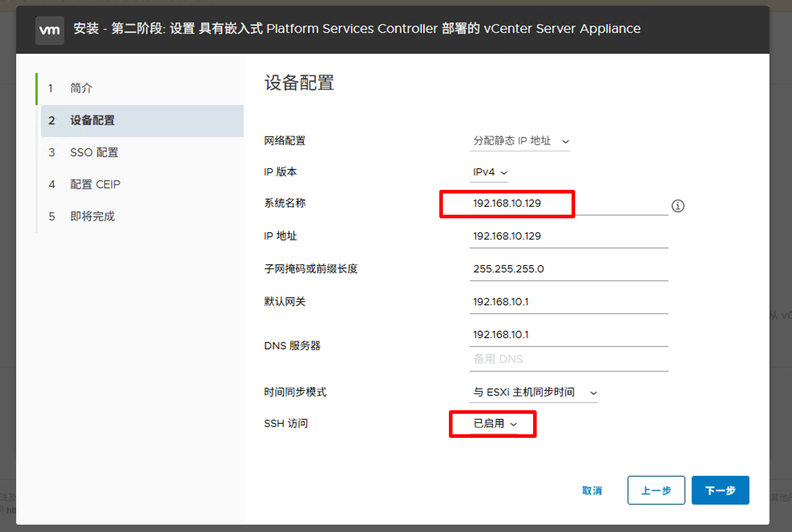This screenshot has width=792, height=532.
Task: Select step 2 设备配置
Action: click(x=142, y=121)
